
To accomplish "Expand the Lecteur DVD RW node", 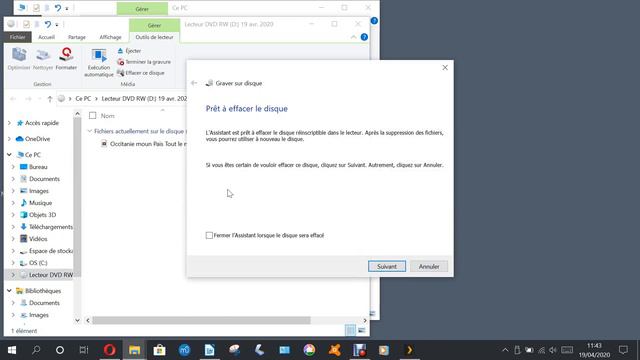I will point(13,275).
